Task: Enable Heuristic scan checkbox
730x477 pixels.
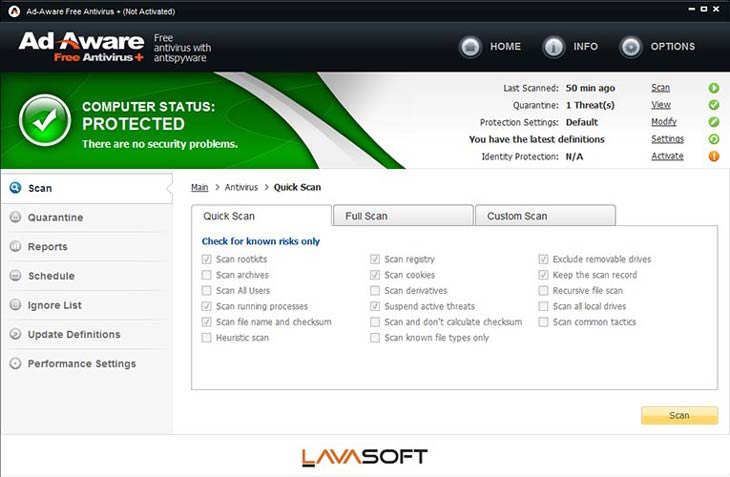Action: [x=207, y=337]
